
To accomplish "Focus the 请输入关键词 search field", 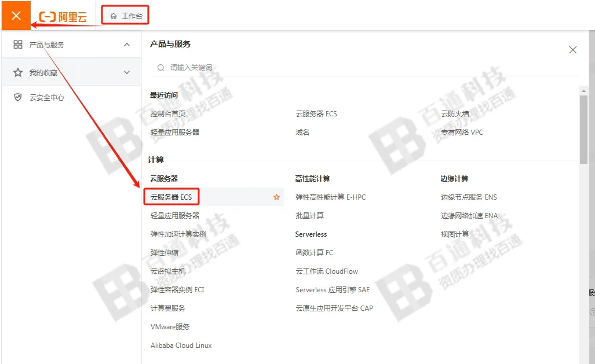I will tap(364, 68).
